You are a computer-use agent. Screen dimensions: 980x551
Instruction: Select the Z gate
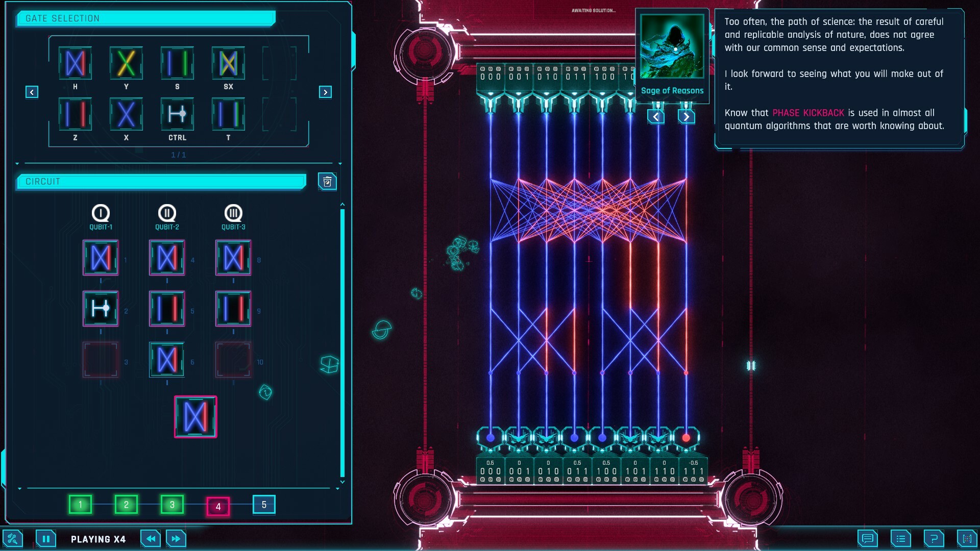pyautogui.click(x=75, y=114)
